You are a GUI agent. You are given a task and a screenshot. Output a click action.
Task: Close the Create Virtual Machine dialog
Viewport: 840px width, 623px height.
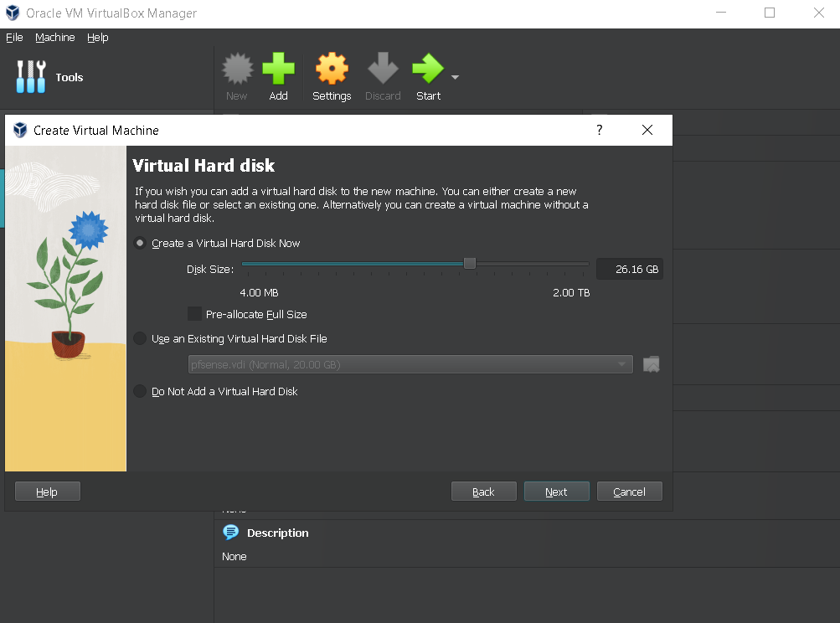point(647,130)
